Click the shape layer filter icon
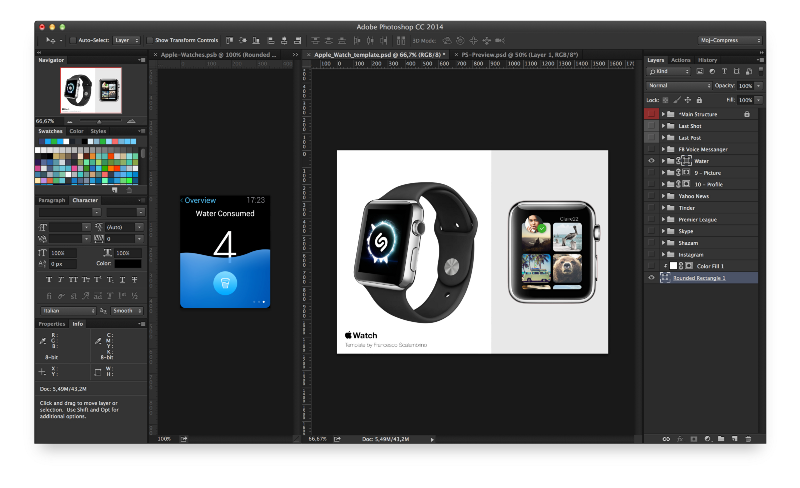Screen dimensions: 800x488 point(736,71)
